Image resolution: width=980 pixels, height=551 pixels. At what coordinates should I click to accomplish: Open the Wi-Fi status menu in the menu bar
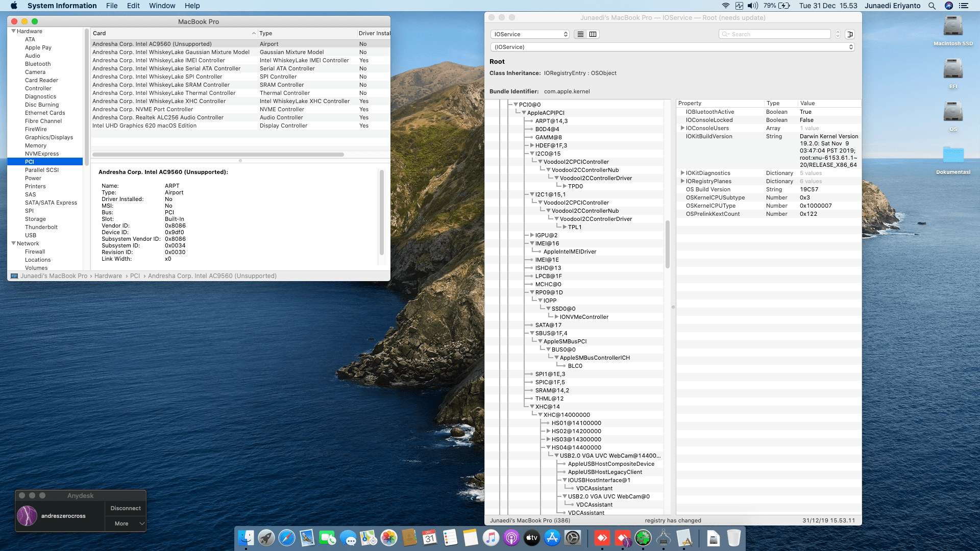pos(725,6)
